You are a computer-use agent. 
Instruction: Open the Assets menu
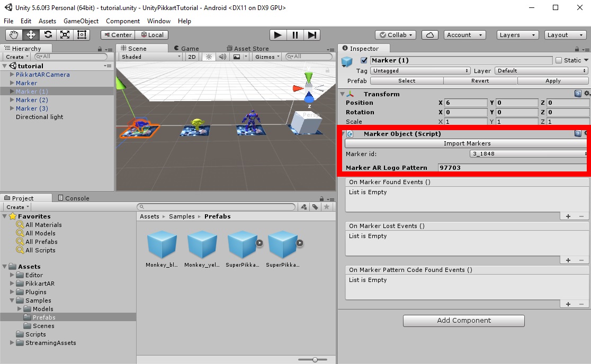47,21
